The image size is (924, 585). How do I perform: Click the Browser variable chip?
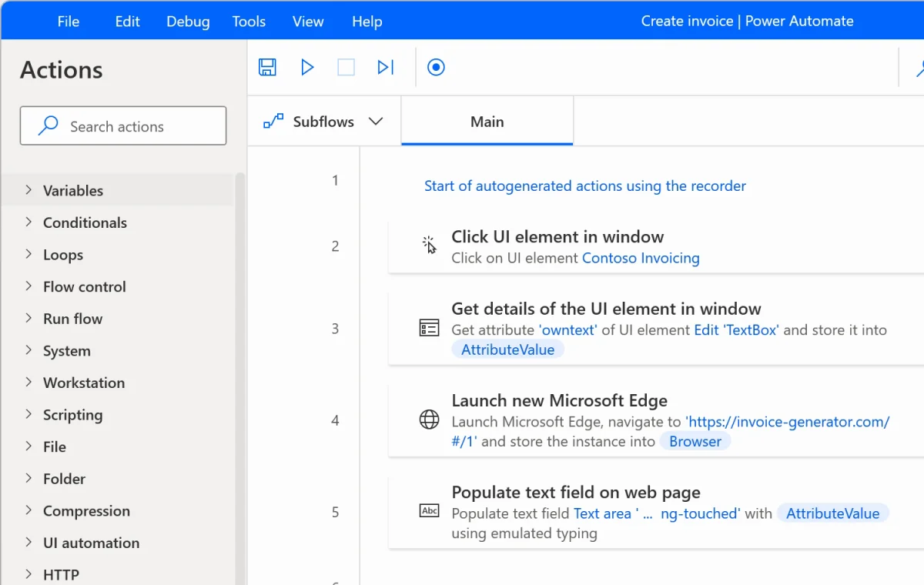(x=695, y=441)
